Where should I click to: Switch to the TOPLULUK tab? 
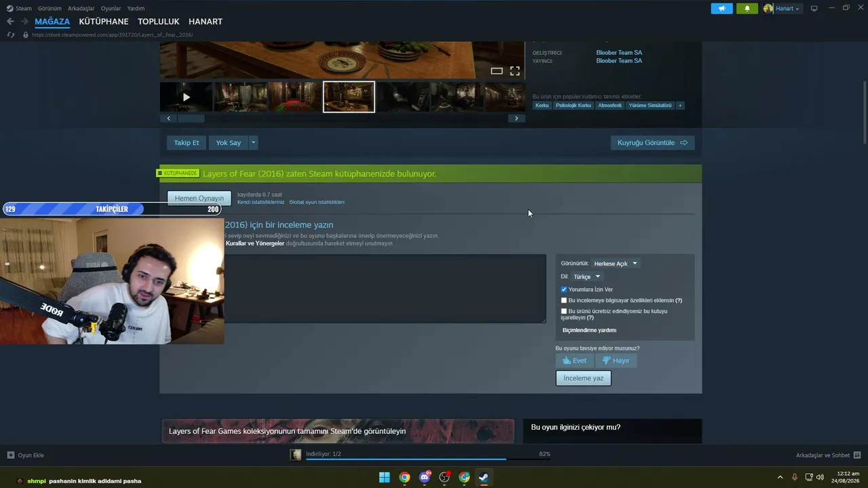tap(159, 22)
